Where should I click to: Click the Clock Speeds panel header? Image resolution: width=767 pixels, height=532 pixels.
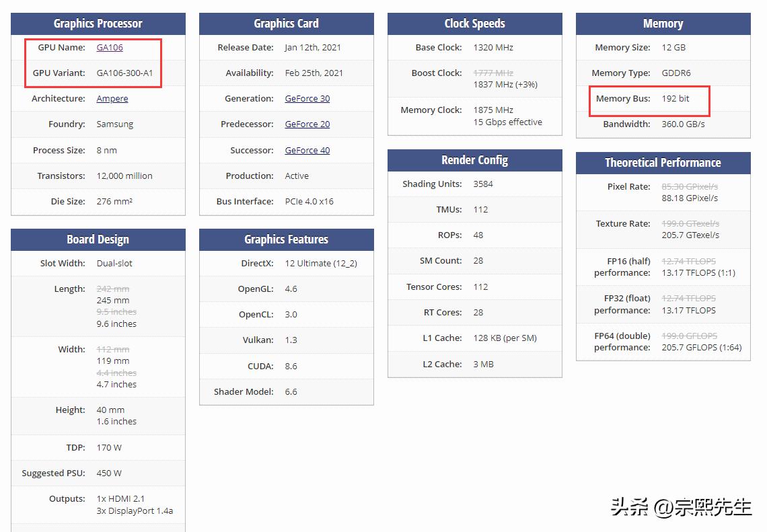tap(474, 23)
